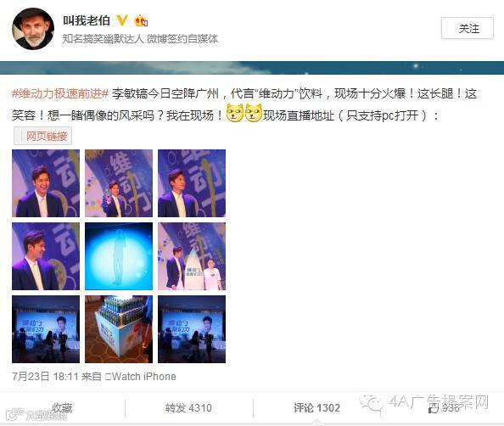Follow the user with 关注 button
The image size is (504, 426).
click(468, 28)
